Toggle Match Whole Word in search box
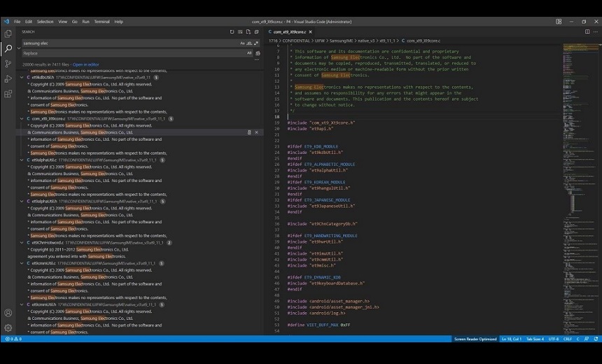602x364 pixels. point(249,43)
